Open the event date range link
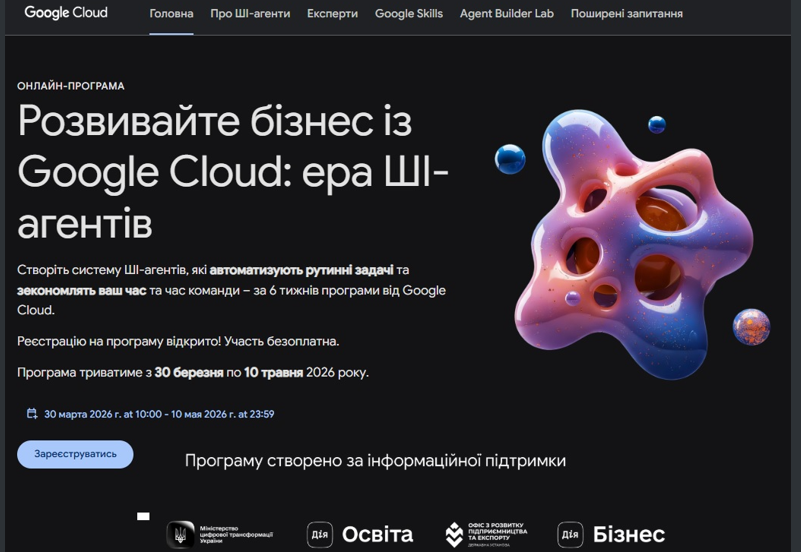Image resolution: width=801 pixels, height=552 pixels. (x=159, y=414)
